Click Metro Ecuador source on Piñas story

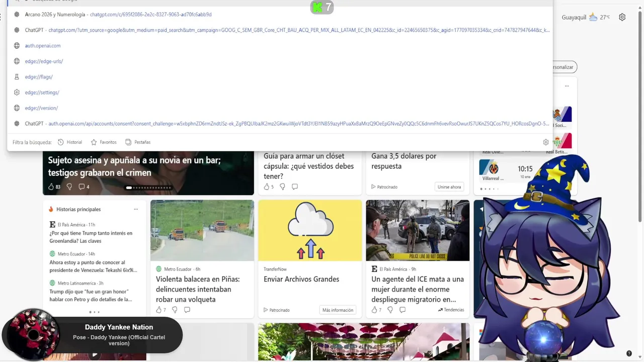coord(178,269)
